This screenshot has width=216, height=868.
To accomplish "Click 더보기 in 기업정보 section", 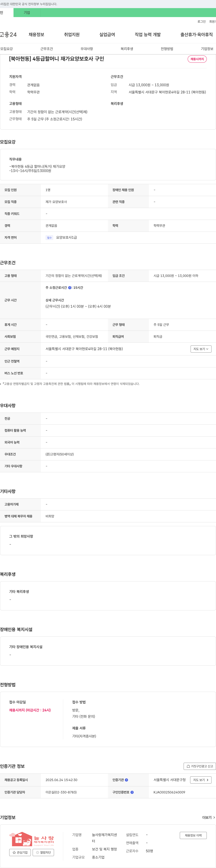I will [x=209, y=817].
